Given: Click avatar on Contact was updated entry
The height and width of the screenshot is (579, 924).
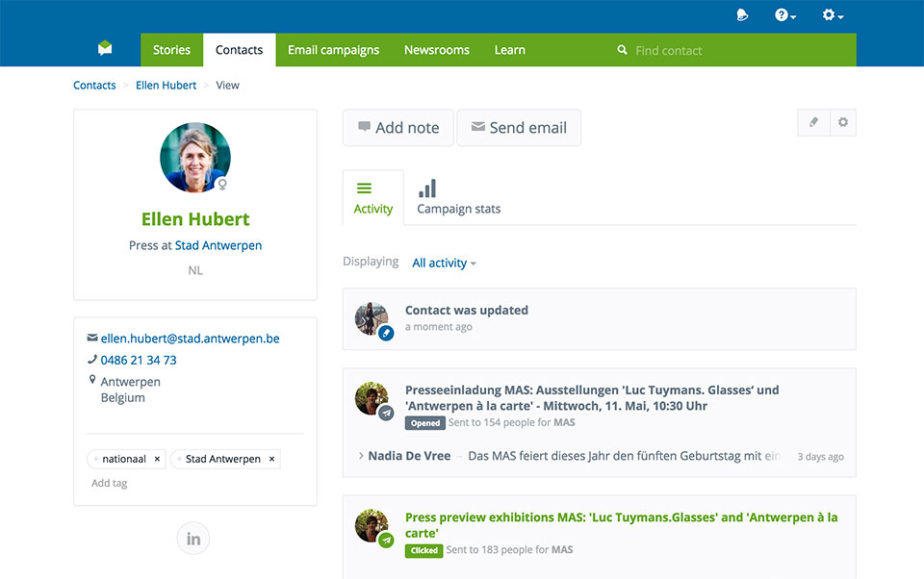Looking at the screenshot, I should point(372,318).
